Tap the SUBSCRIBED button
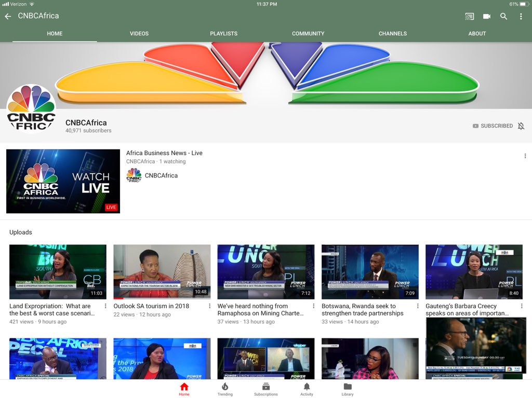Image resolution: width=532 pixels, height=398 pixels. click(x=493, y=126)
